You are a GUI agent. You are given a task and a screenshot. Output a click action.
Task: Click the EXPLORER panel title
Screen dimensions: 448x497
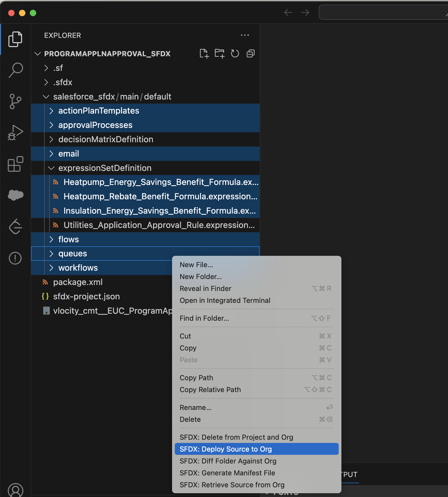pyautogui.click(x=62, y=35)
